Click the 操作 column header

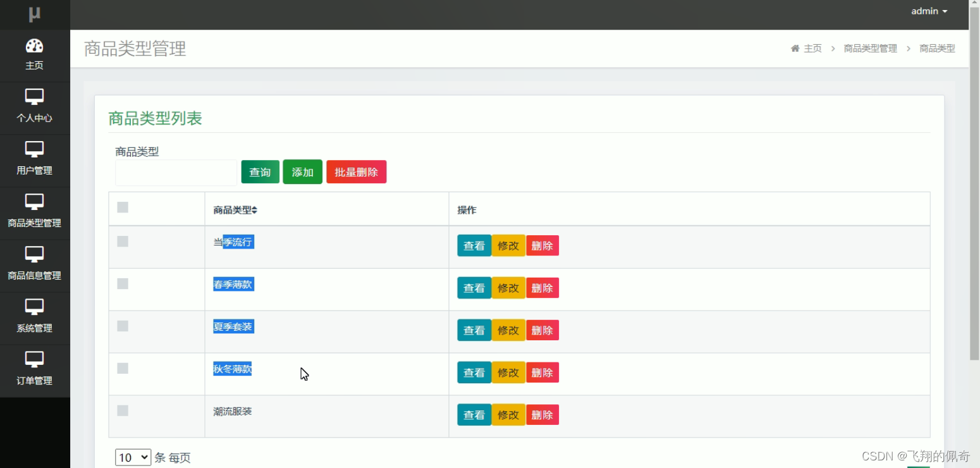click(467, 211)
